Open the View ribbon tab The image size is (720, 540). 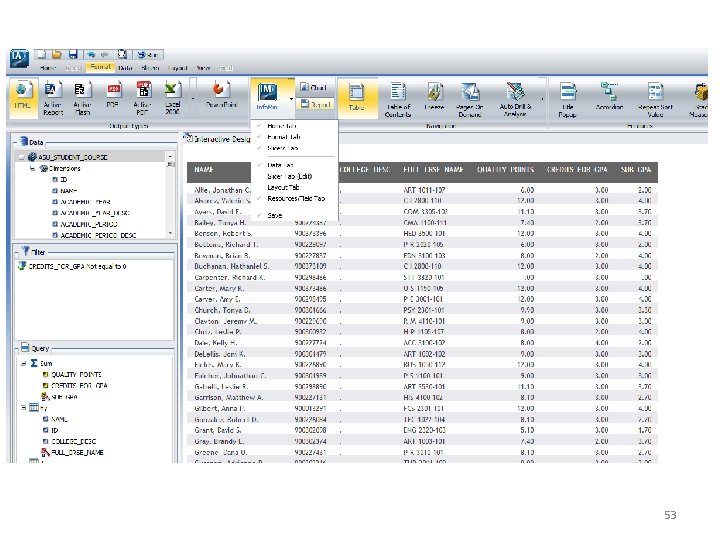click(x=202, y=68)
